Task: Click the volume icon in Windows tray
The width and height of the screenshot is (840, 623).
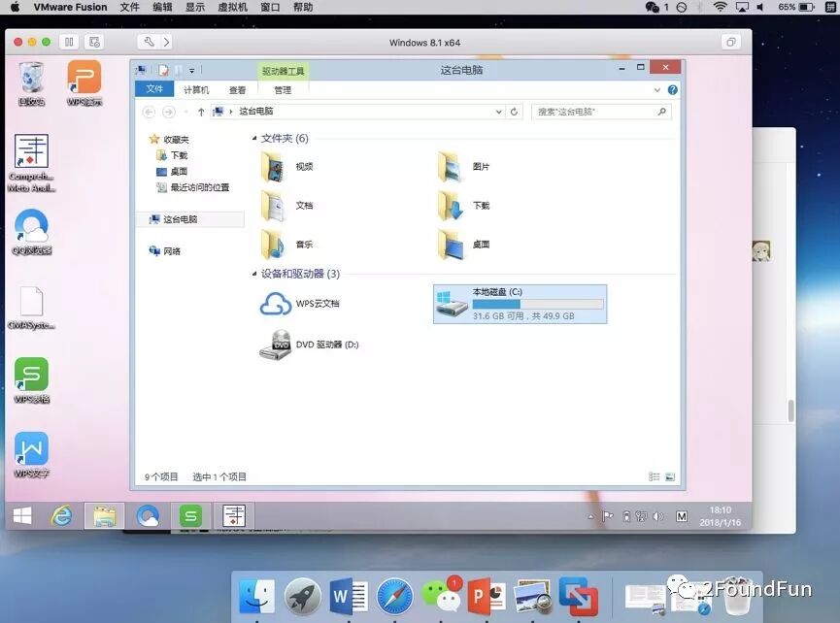Action: point(657,516)
